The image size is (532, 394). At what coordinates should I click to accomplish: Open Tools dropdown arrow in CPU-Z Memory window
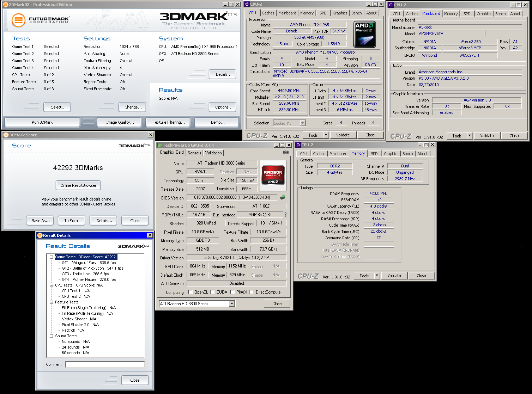click(x=377, y=276)
